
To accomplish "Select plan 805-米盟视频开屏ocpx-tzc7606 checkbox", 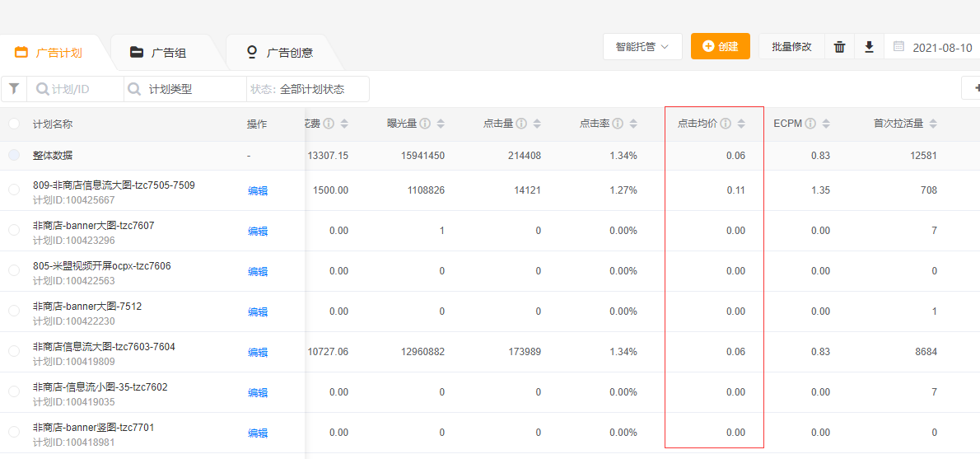I will [x=14, y=270].
